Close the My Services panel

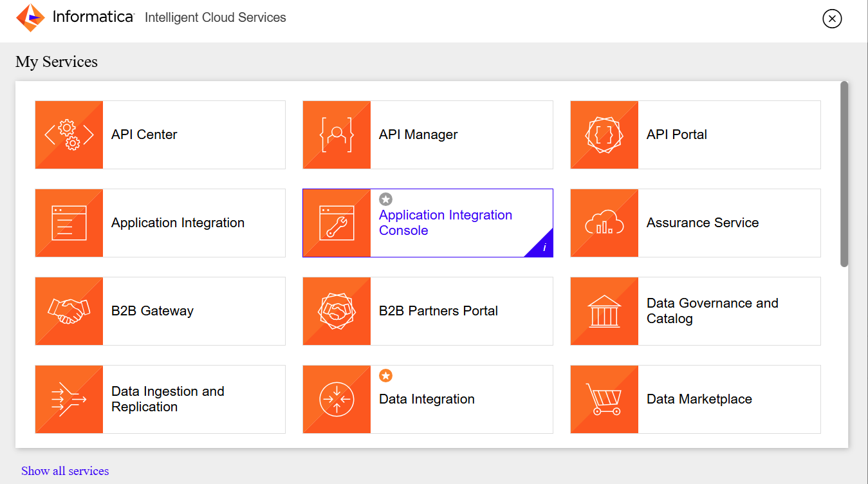click(x=832, y=19)
